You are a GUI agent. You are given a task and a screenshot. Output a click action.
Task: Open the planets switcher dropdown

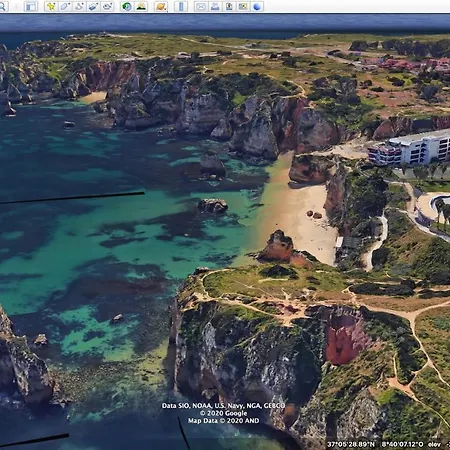point(161,6)
